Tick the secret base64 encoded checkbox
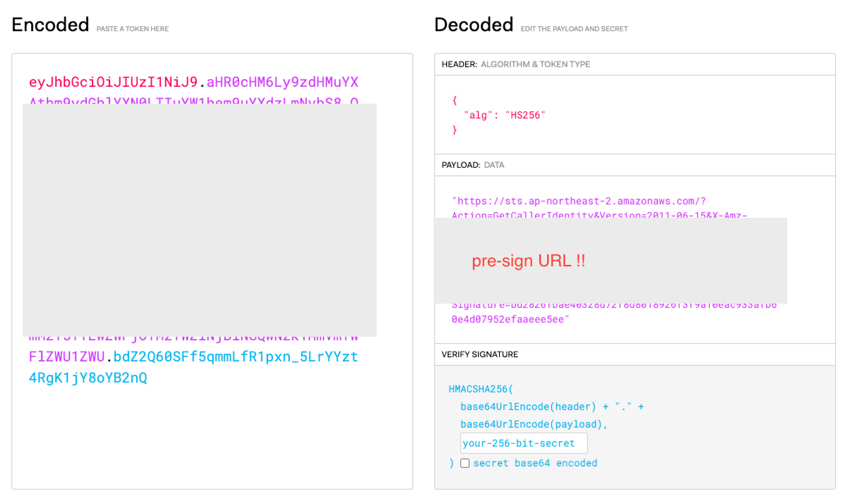 point(465,463)
